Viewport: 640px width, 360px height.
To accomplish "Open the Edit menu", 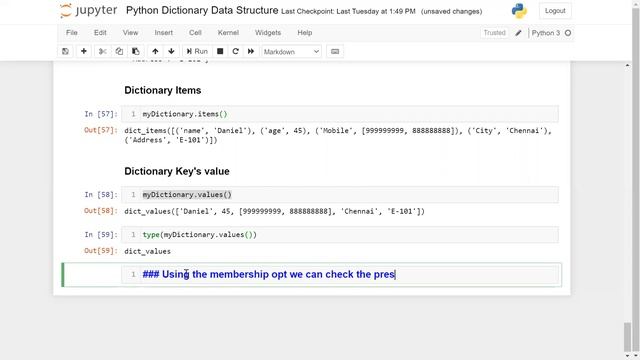I will (x=100, y=33).
